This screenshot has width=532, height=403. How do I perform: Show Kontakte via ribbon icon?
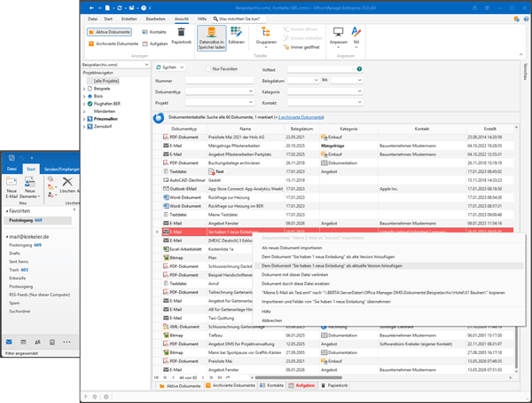click(x=154, y=32)
